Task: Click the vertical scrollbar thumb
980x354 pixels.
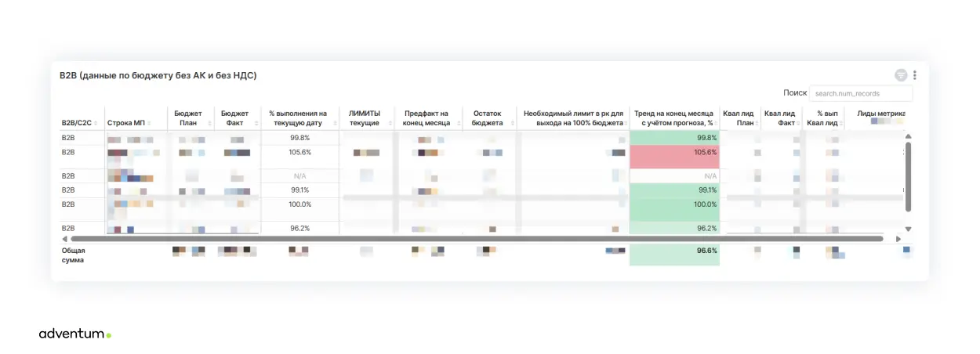Action: click(x=909, y=177)
